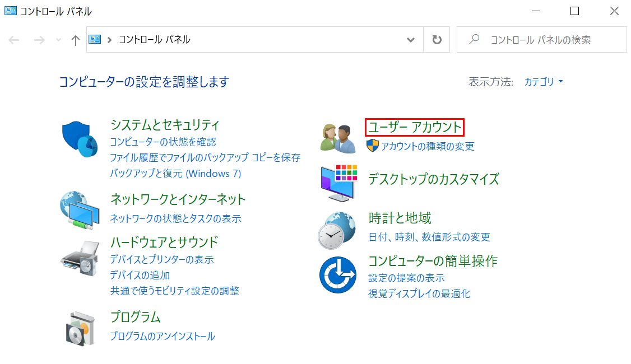Expand the address bar history dropdown

coord(410,40)
